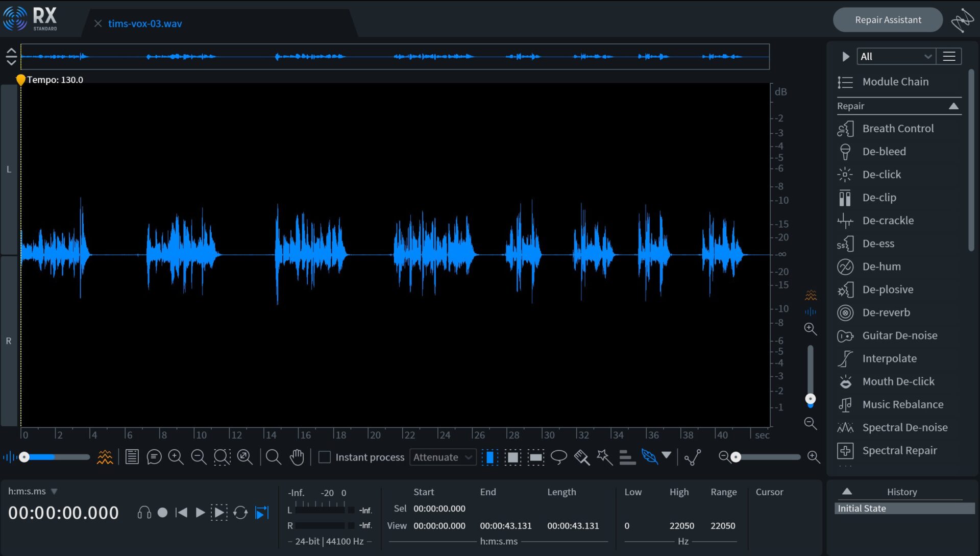
Task: Switch to the tims-vox-03.wav tab
Action: 144,23
